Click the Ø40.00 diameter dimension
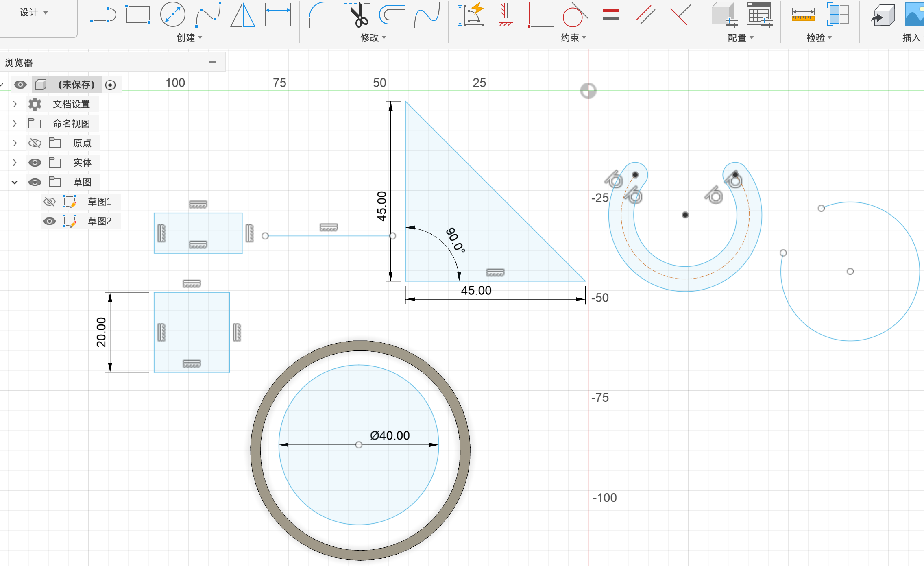The image size is (924, 566). [390, 435]
